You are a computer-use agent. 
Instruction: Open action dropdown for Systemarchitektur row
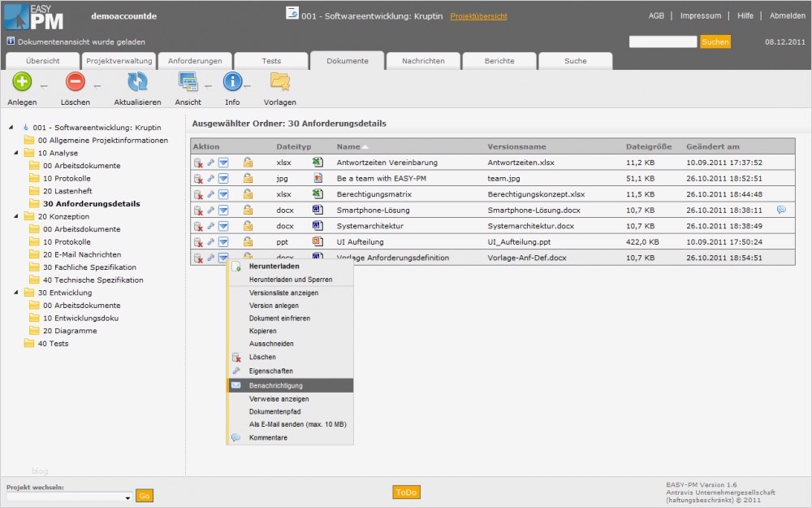click(x=223, y=226)
